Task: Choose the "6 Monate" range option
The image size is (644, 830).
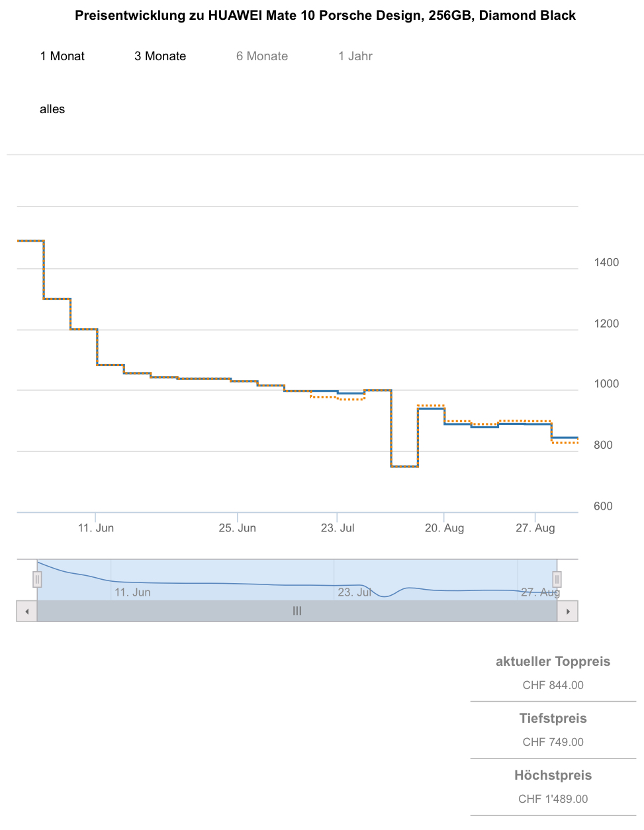Action: (x=262, y=56)
